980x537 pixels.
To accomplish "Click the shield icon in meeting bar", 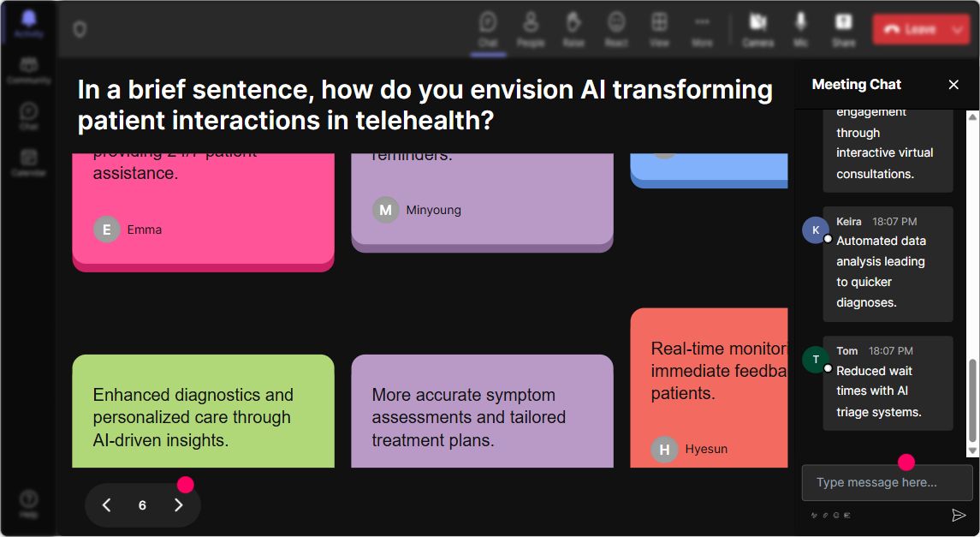I will pos(80,29).
